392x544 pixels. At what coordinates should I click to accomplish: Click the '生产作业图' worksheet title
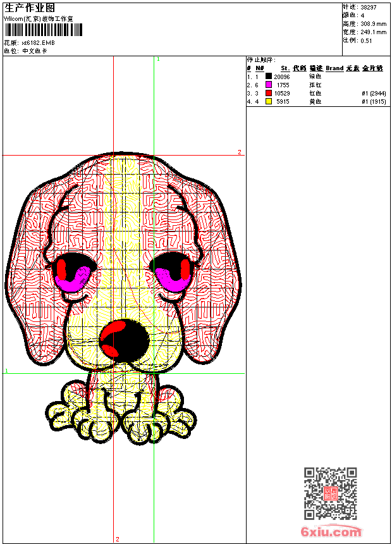coord(30,8)
